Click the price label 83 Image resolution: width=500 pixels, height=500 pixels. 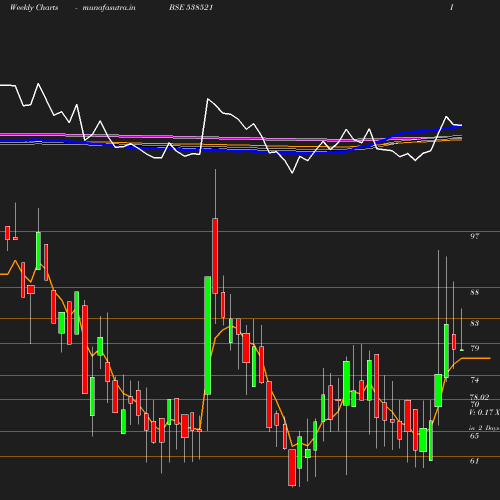(x=475, y=323)
